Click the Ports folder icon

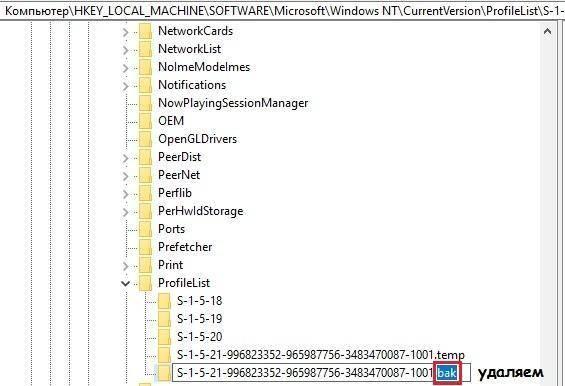coord(146,229)
